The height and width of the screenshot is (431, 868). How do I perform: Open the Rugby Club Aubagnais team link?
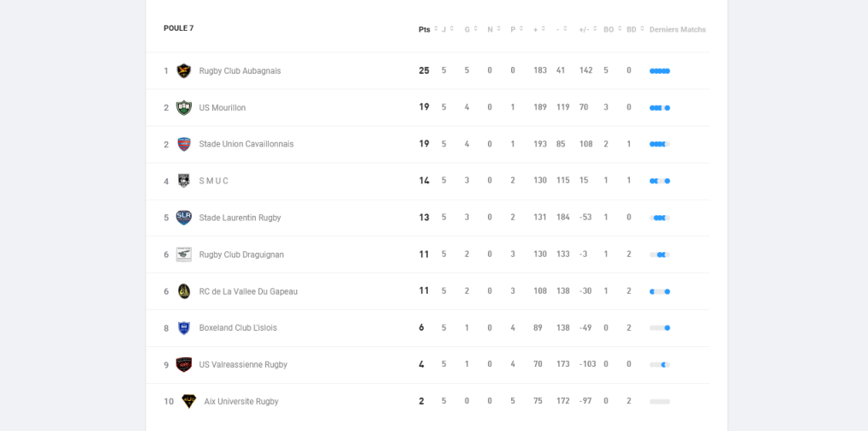click(240, 71)
